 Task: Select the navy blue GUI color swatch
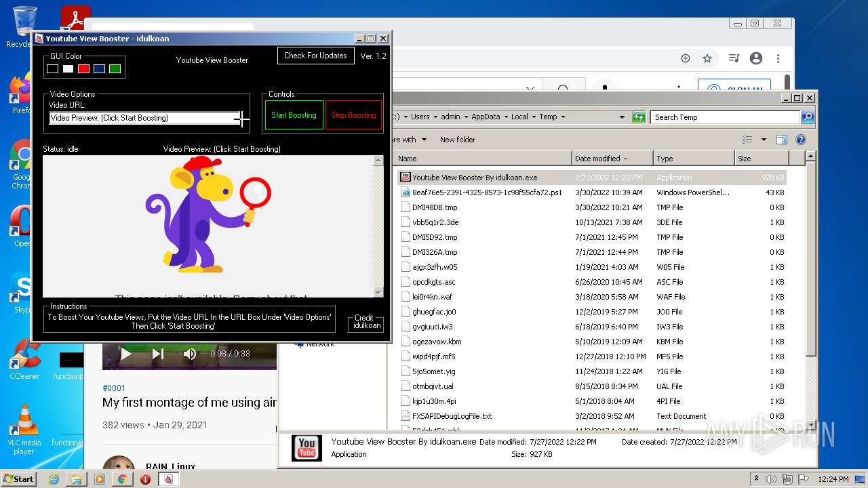click(99, 69)
